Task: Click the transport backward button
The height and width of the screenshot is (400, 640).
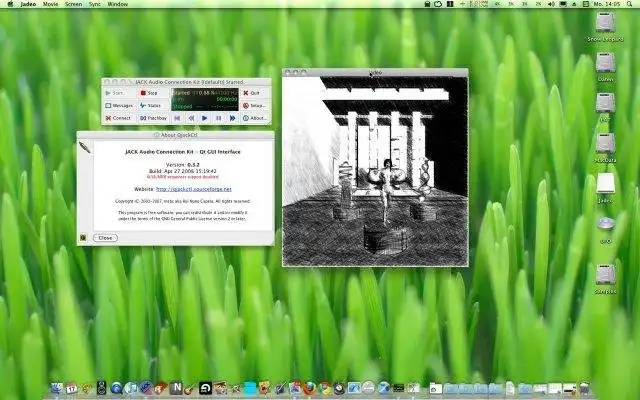Action: (191, 118)
